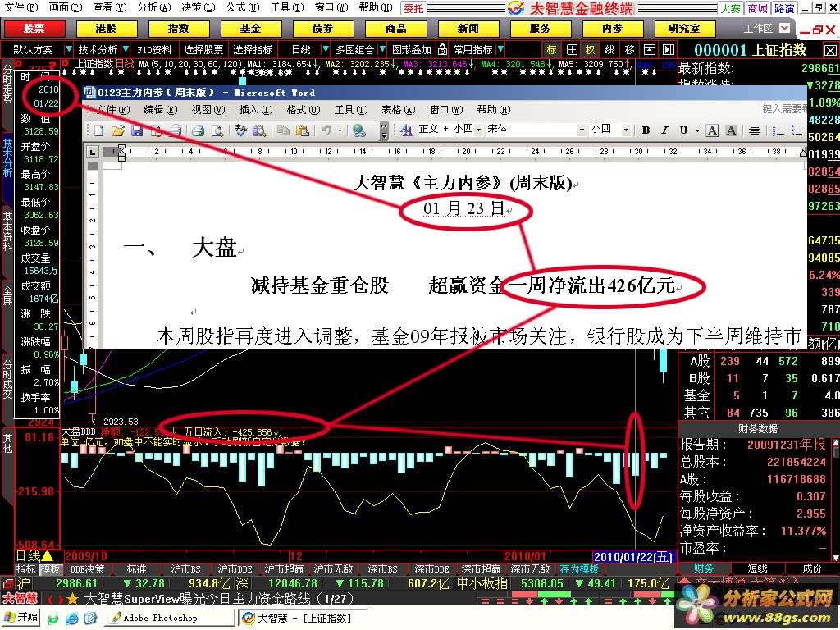840x630 pixels.
Task: Click the Word New document icon
Action: 98,130
